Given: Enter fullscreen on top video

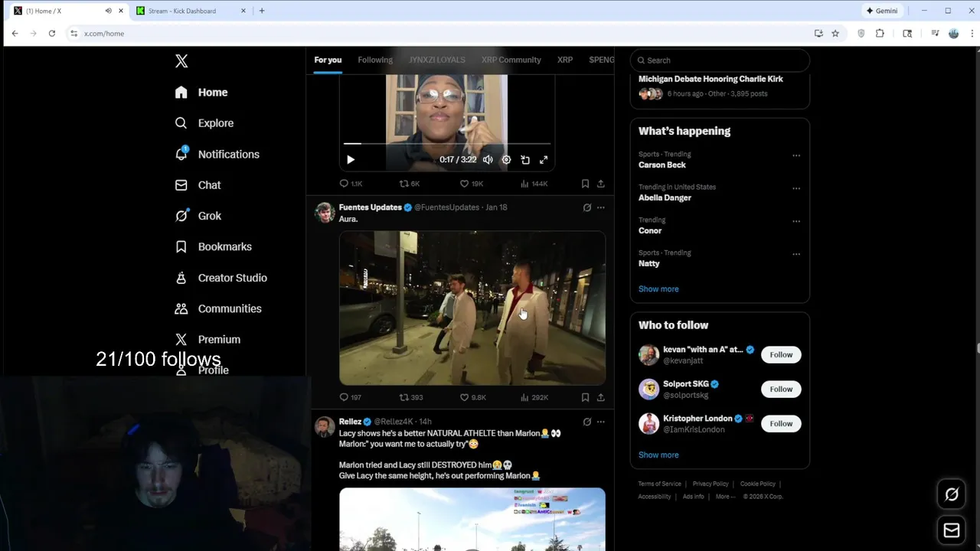Looking at the screenshot, I should click(544, 160).
